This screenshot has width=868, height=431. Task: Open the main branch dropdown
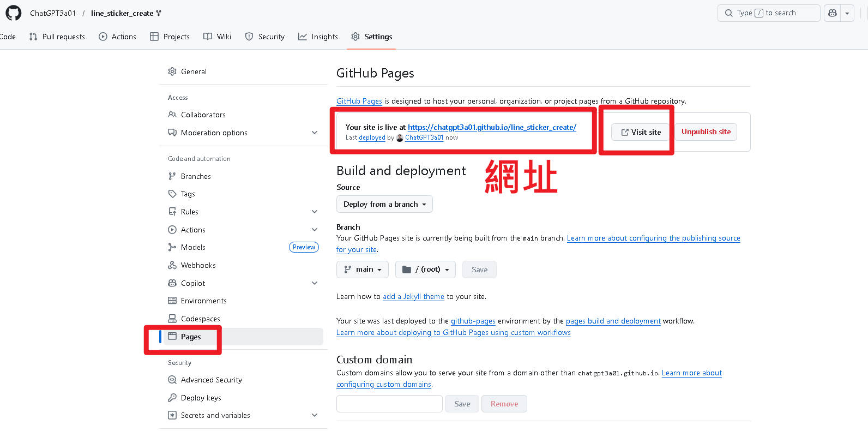pyautogui.click(x=363, y=270)
